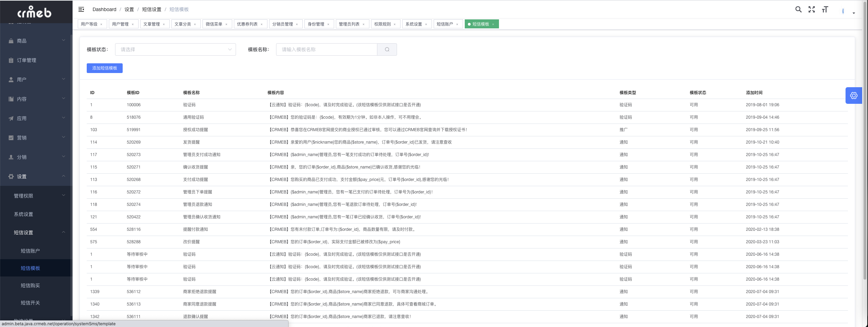Click template ID 520269 cell
Screen dimensions: 868x327
pyautogui.click(x=134, y=142)
